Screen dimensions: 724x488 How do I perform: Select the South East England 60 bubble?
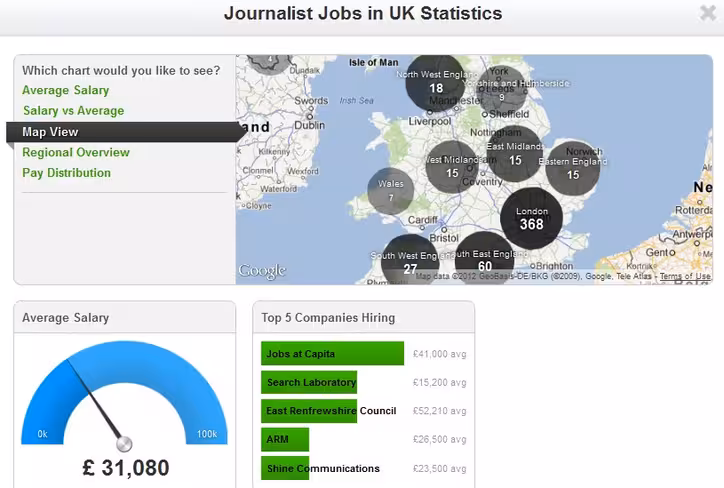[x=484, y=259]
